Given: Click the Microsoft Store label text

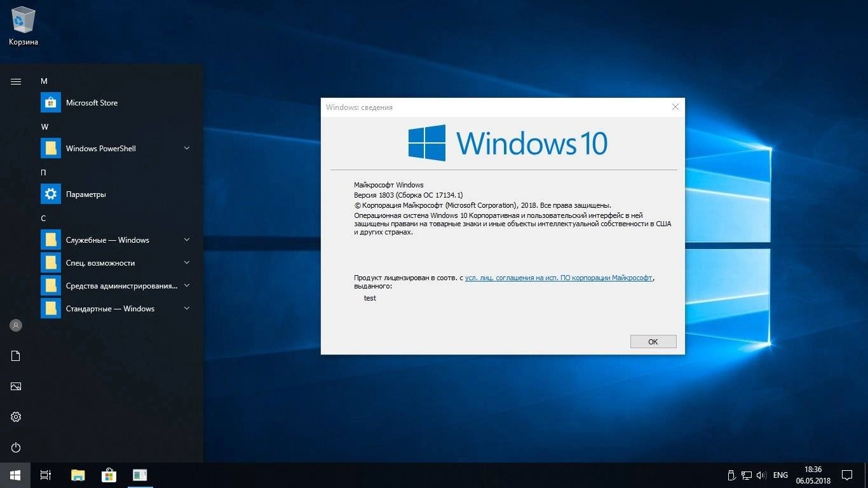Looking at the screenshot, I should pyautogui.click(x=92, y=102).
